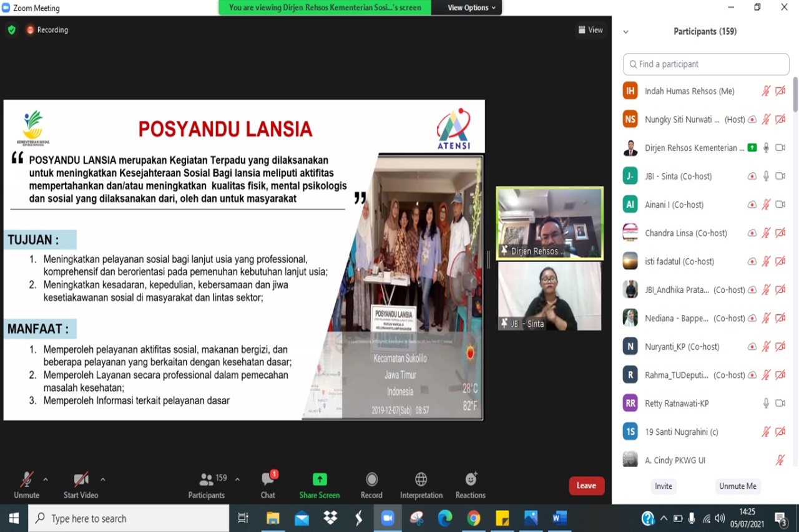Click the pin icon on Dirjen Rehsos video

pyautogui.click(x=504, y=251)
